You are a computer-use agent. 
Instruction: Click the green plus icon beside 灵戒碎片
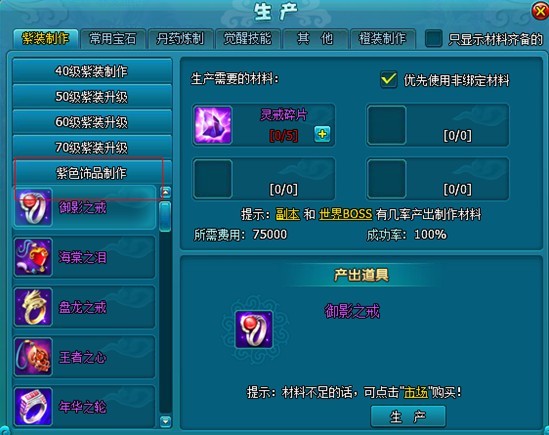point(322,134)
